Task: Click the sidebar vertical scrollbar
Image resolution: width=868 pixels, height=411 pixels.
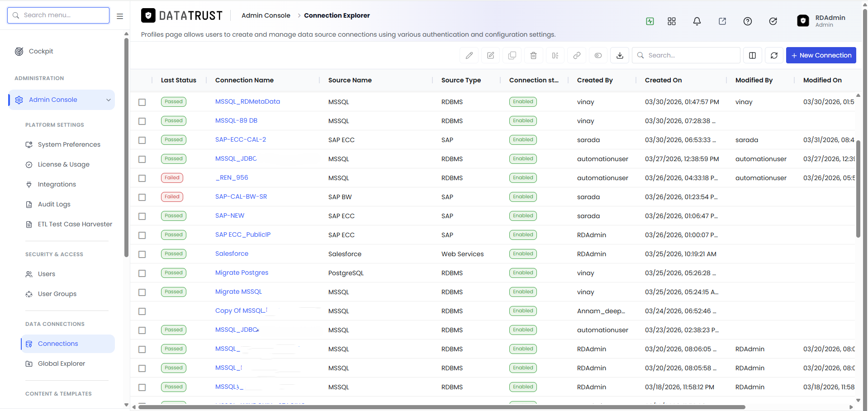Action: [x=126, y=148]
